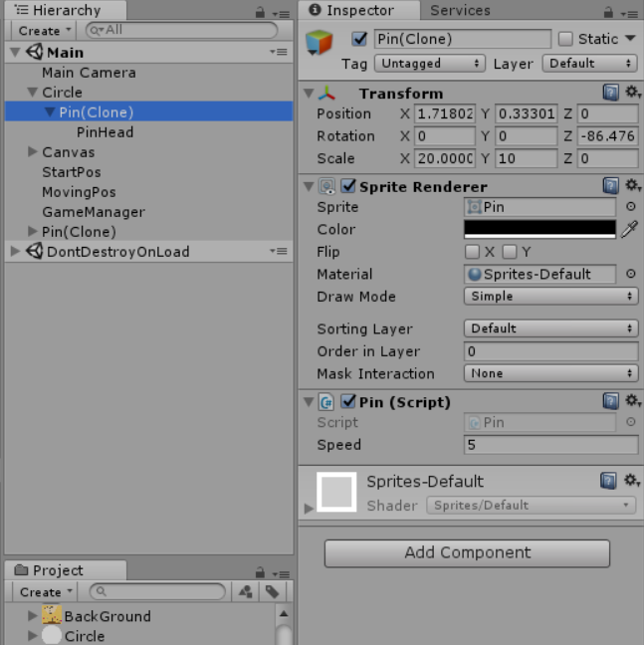The width and height of the screenshot is (644, 645).
Task: Open Main scene options menu
Action: [x=279, y=52]
